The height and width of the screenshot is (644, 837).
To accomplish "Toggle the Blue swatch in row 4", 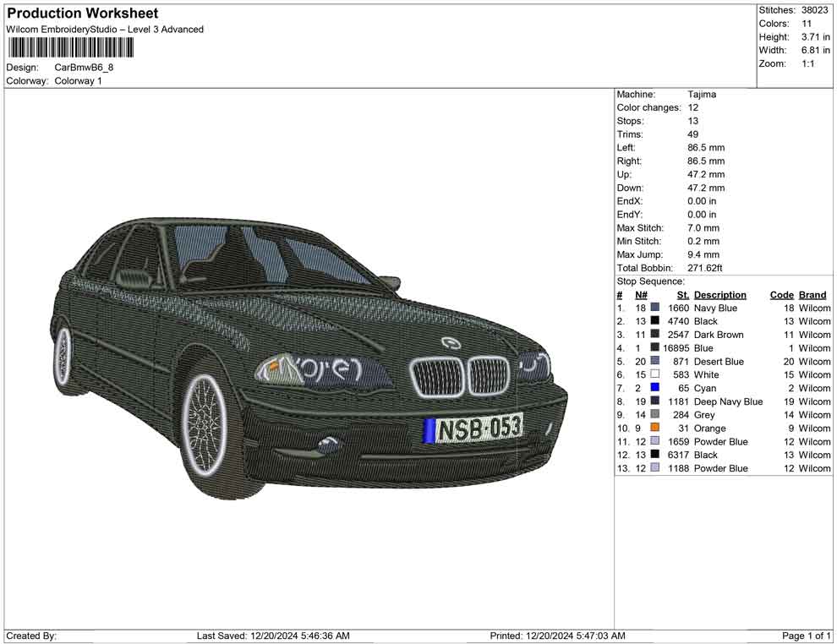I will coord(655,347).
